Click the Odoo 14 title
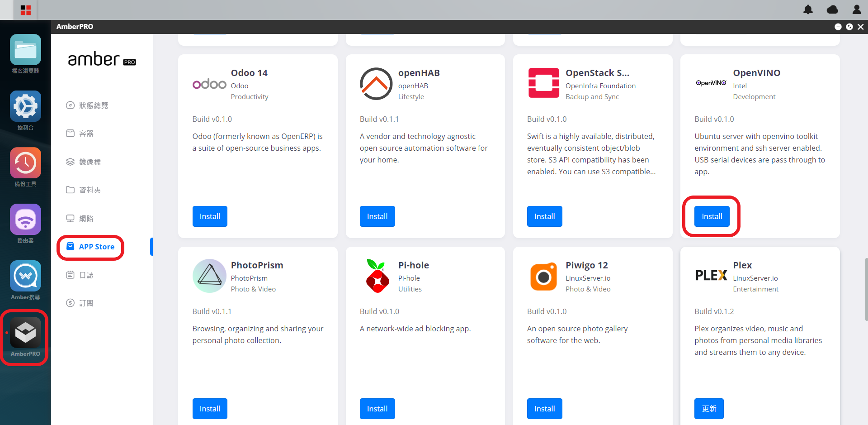The image size is (868, 425). 249,73
